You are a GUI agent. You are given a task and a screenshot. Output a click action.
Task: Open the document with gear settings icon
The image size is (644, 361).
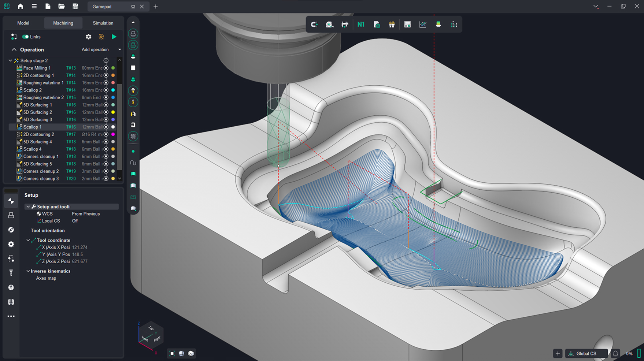(377, 25)
